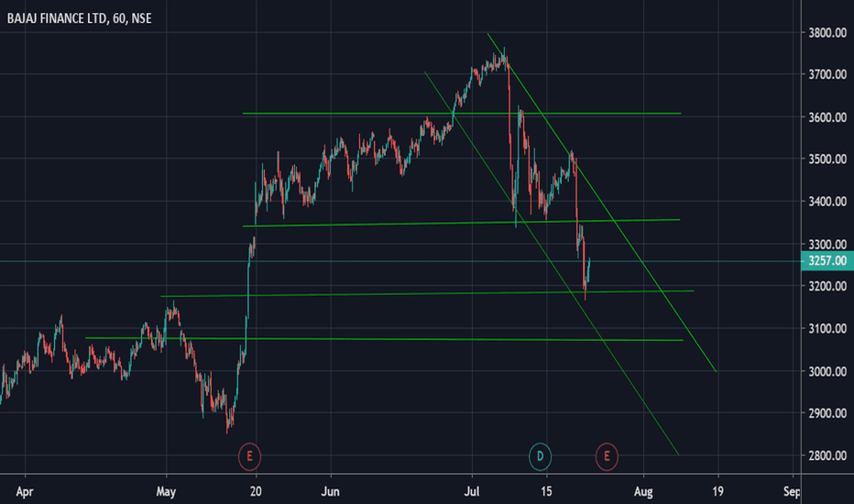Screen dimensions: 854x504
Task: Click the 2800.00 price axis label
Action: (827, 455)
